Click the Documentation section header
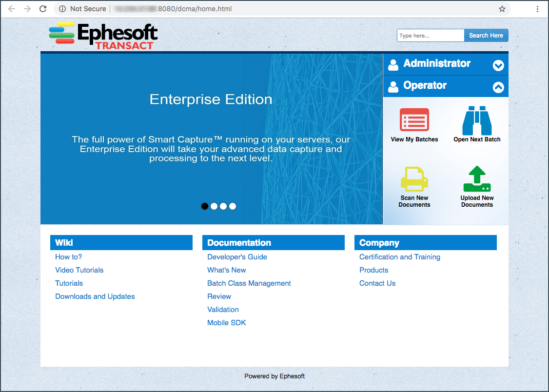549x392 pixels. [x=274, y=242]
